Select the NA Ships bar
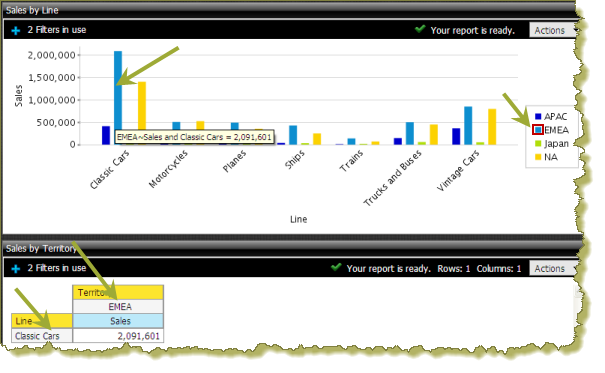605x373 pixels. [x=317, y=139]
